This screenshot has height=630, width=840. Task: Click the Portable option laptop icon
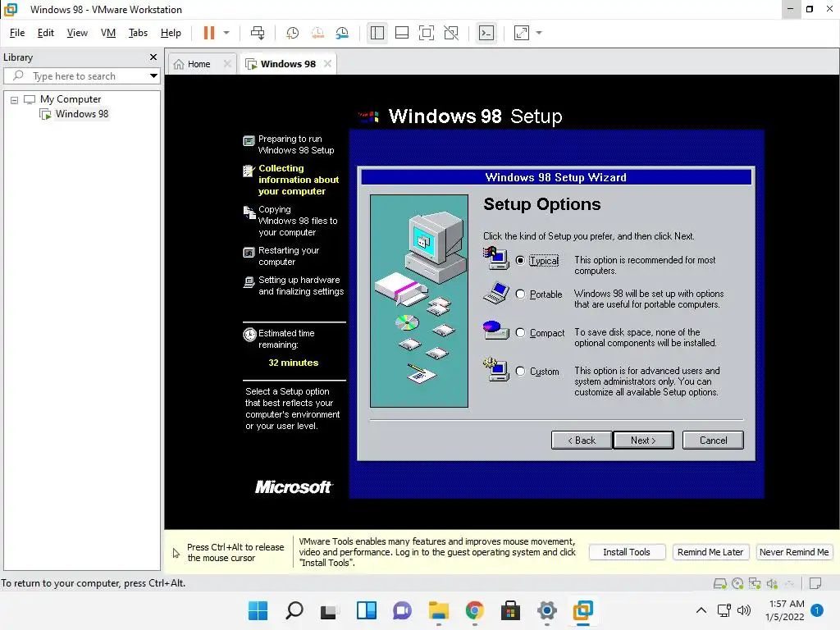coord(496,293)
